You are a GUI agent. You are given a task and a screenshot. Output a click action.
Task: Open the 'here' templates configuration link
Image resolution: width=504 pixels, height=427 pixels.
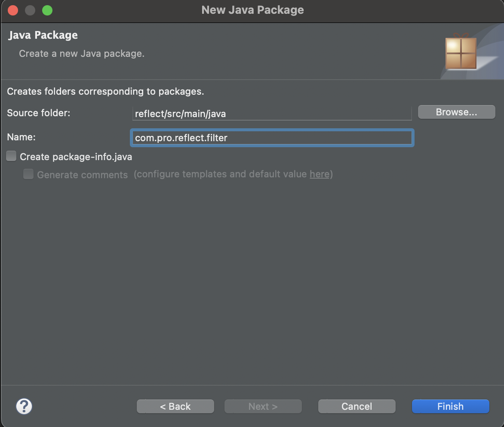(x=320, y=174)
